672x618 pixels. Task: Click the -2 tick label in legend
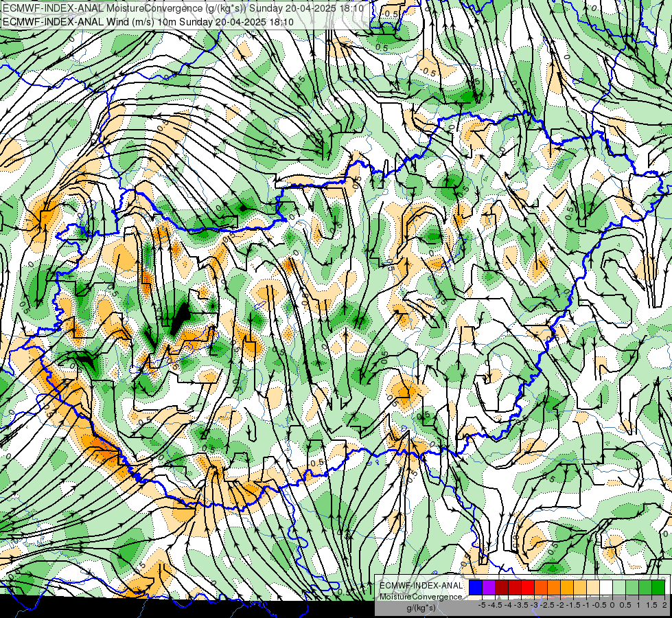[x=561, y=605]
